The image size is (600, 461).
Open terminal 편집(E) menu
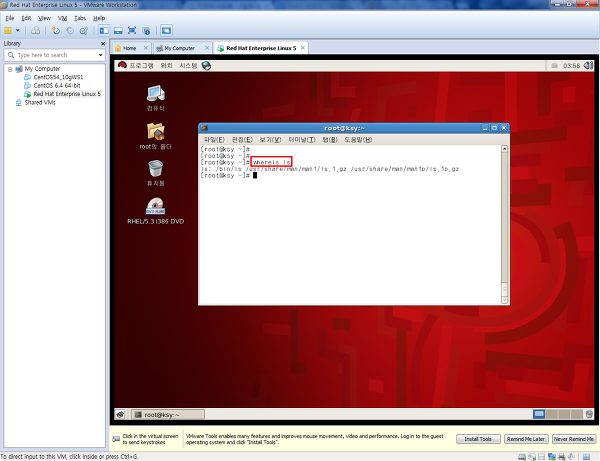click(242, 140)
